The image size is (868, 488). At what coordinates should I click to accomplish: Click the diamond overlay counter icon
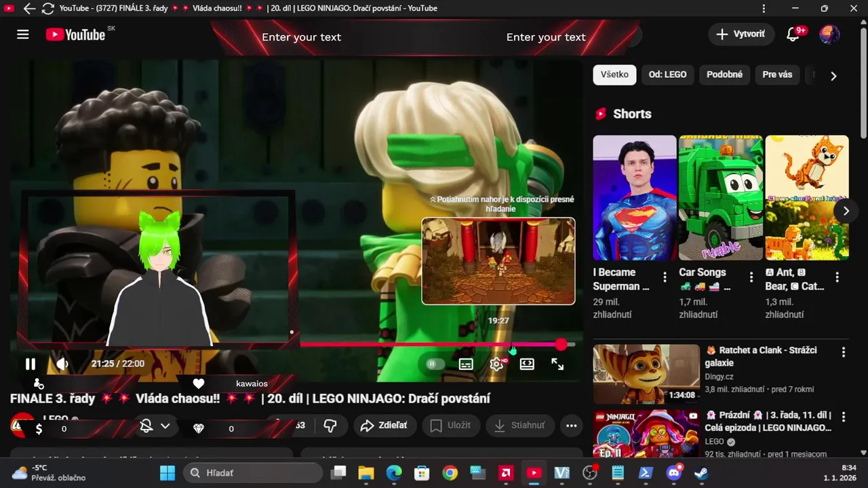tap(199, 428)
